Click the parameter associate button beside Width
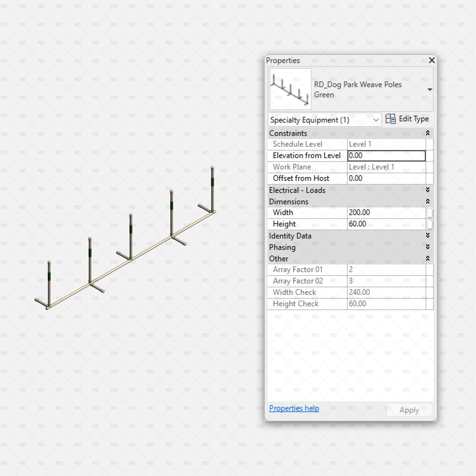Screen dimensions: 476x476 point(430,213)
